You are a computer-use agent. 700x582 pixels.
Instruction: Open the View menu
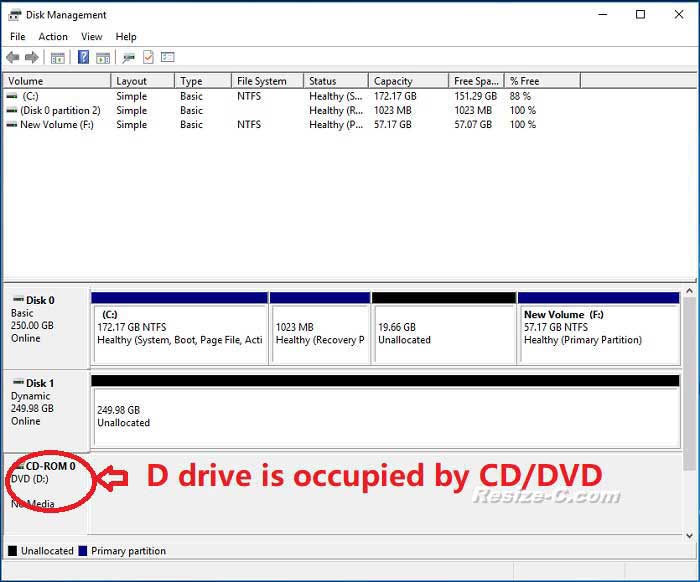click(x=92, y=37)
